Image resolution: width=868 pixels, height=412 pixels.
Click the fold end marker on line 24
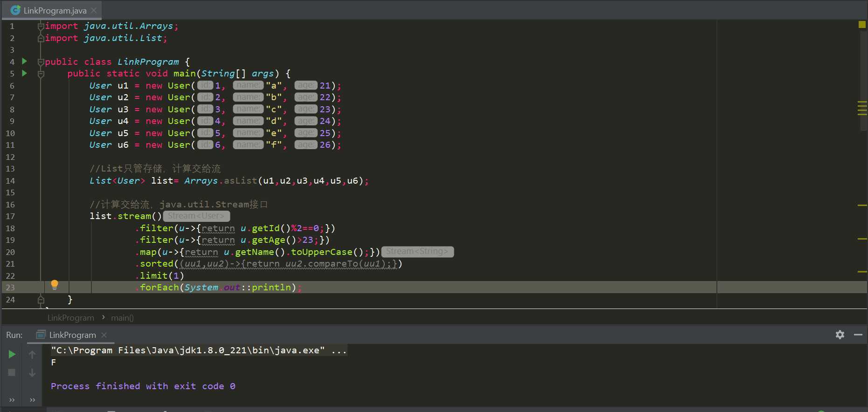click(41, 300)
